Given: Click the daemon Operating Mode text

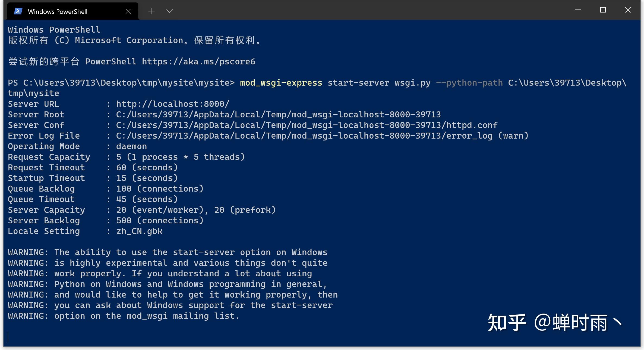Looking at the screenshot, I should pos(131,146).
